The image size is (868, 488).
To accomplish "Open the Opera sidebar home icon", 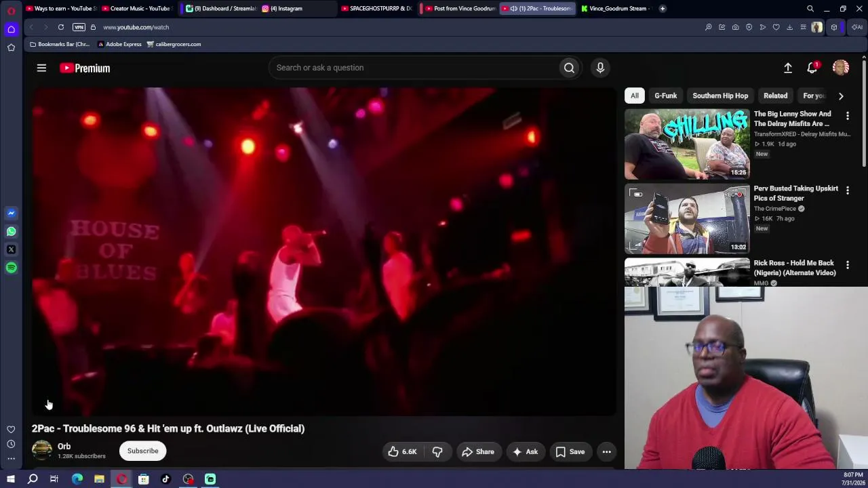I will point(11,29).
